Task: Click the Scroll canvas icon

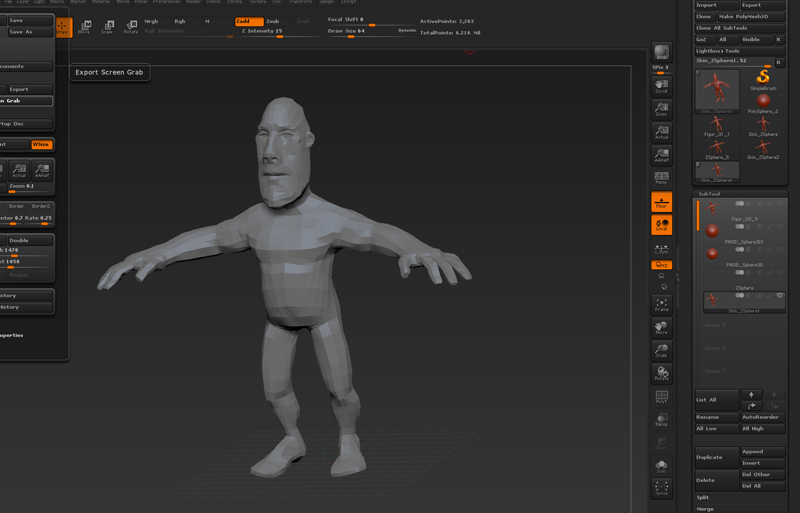Action: tap(661, 84)
